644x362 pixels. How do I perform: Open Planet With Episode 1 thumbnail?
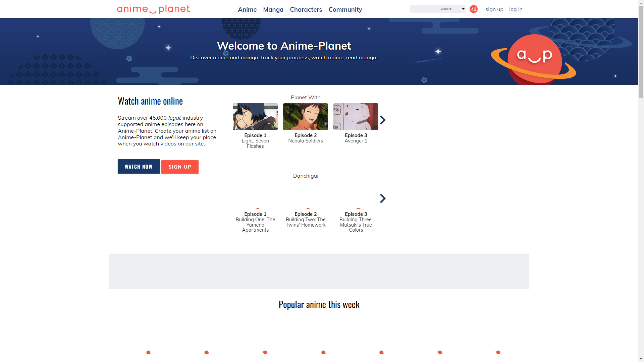click(255, 117)
